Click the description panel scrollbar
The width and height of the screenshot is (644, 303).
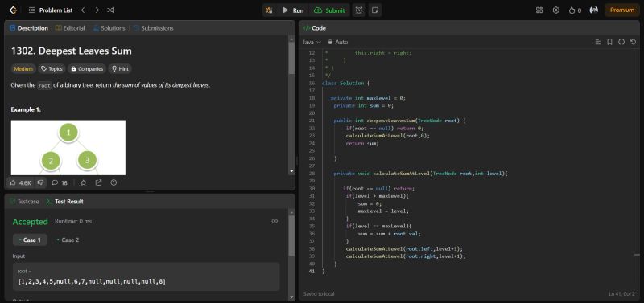291,57
